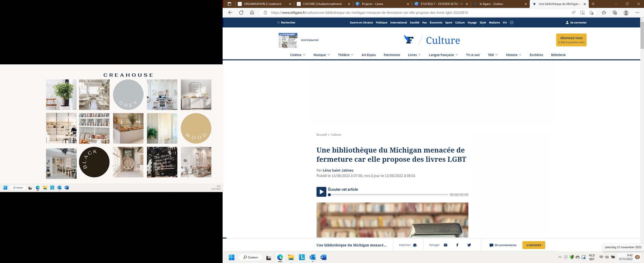Print the article with the printer icon

tap(415, 245)
